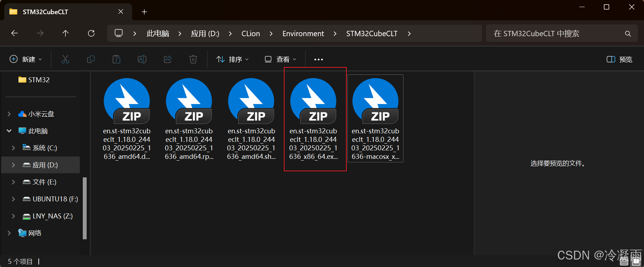644x267 pixels.
Task: Select the amd64.sh... ZIP file
Action: coord(251,119)
